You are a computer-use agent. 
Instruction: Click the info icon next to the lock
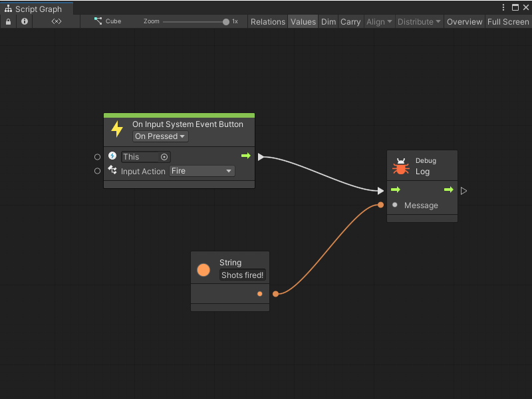point(24,21)
